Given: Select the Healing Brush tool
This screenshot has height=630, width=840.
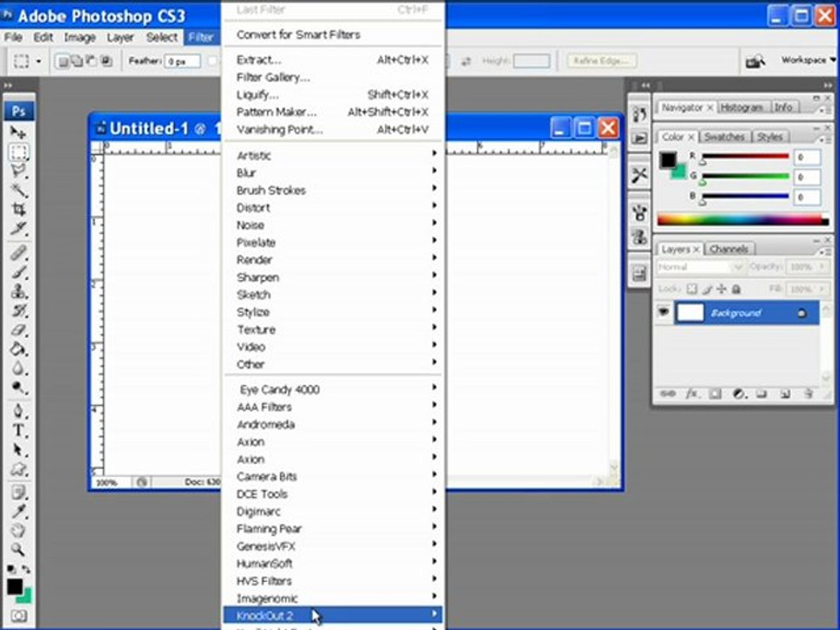Looking at the screenshot, I should click(x=18, y=252).
